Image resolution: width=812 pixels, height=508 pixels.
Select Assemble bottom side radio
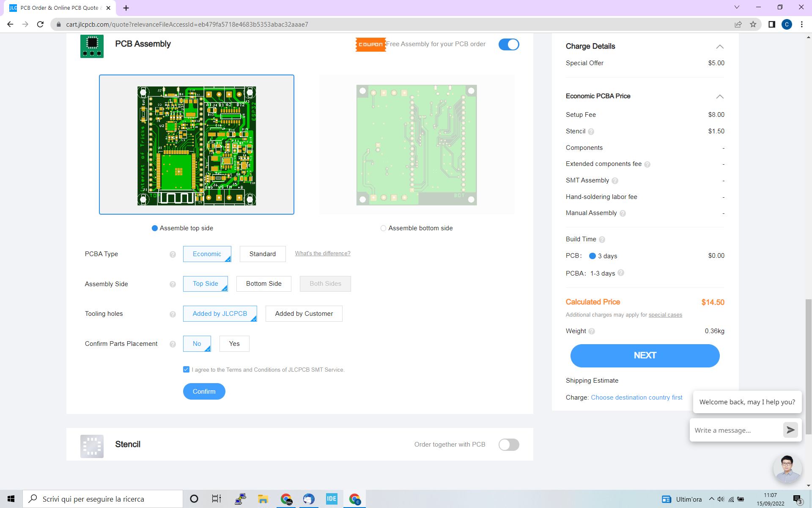tap(383, 228)
